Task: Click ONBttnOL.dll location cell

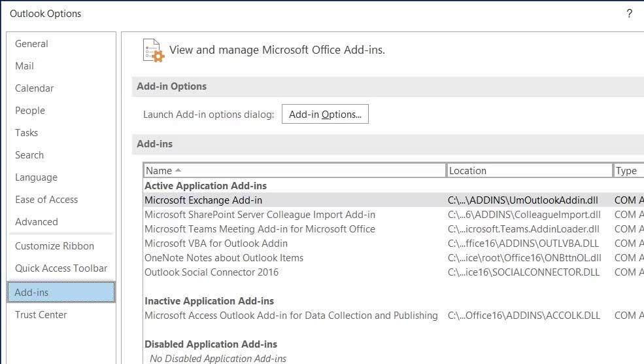Action: tap(524, 257)
